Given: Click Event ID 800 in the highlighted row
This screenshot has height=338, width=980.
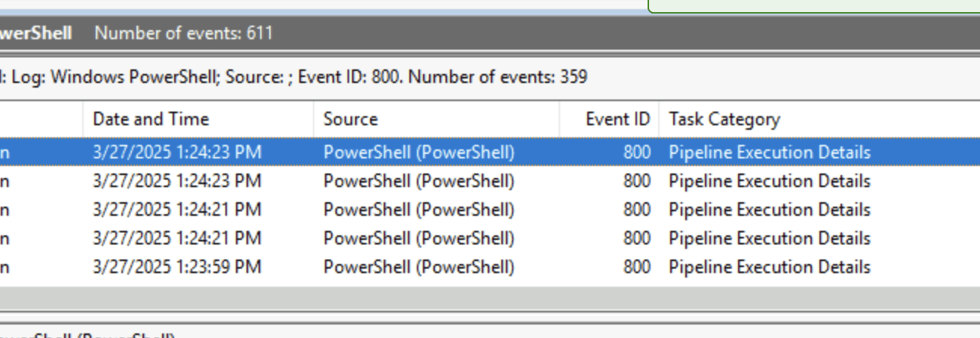Looking at the screenshot, I should [636, 152].
